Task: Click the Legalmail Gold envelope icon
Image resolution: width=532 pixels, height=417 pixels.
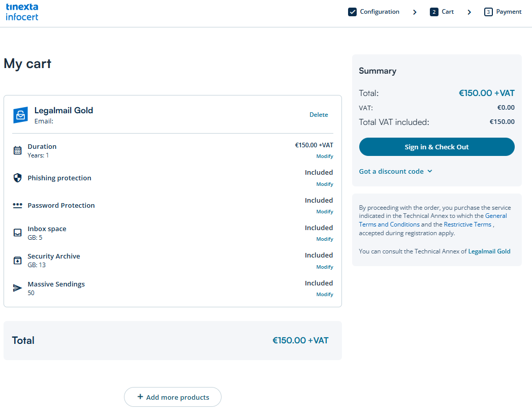Action: click(20, 115)
